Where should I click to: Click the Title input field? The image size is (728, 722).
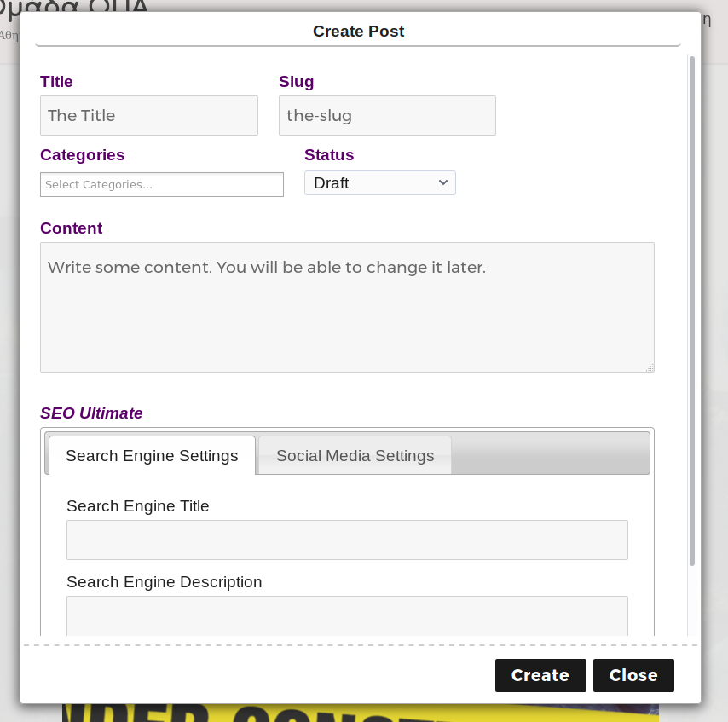point(148,115)
